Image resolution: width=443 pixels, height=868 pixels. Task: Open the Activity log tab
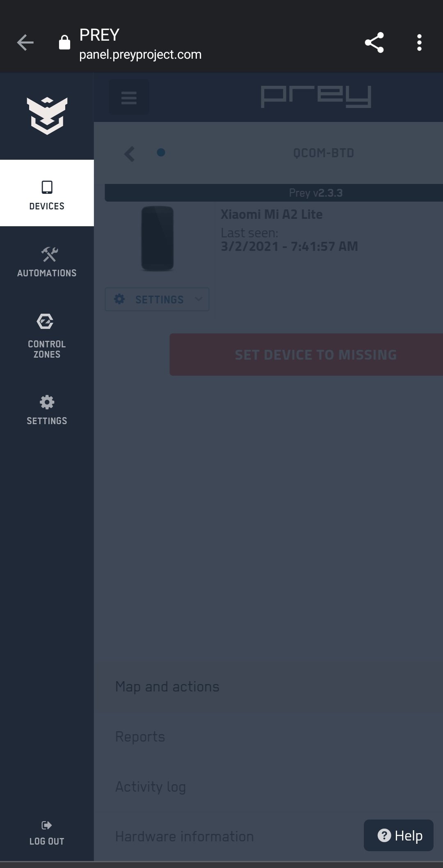(151, 787)
